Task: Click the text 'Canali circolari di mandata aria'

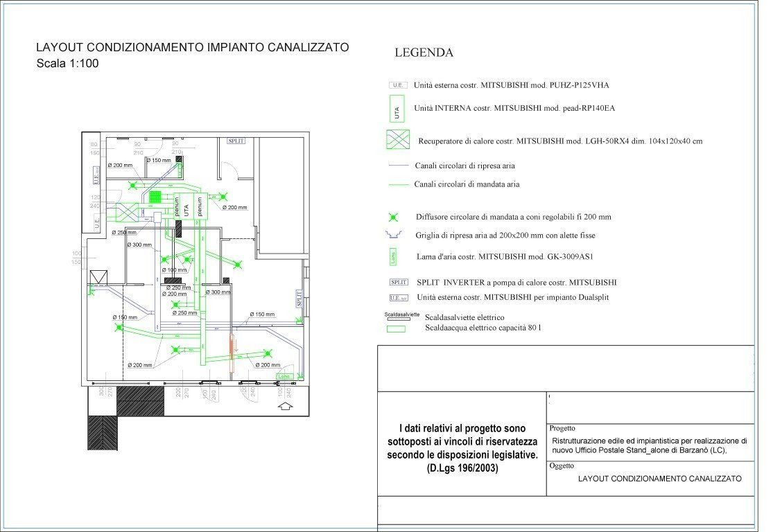Action: (467, 184)
